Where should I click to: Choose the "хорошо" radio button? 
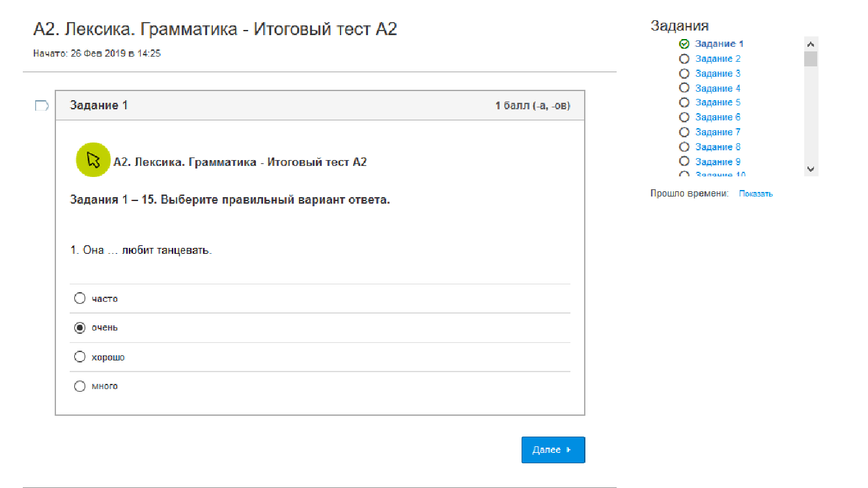tap(79, 357)
